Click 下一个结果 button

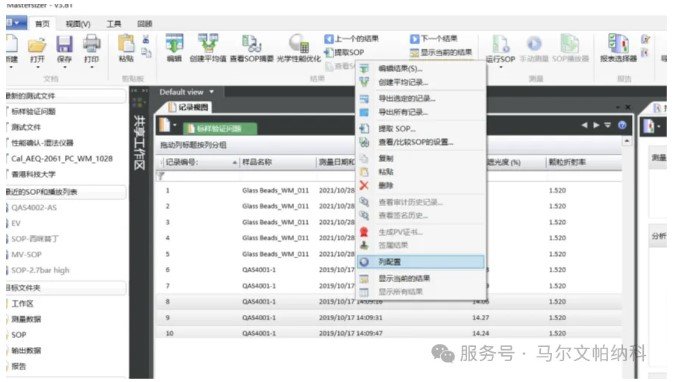click(x=434, y=39)
